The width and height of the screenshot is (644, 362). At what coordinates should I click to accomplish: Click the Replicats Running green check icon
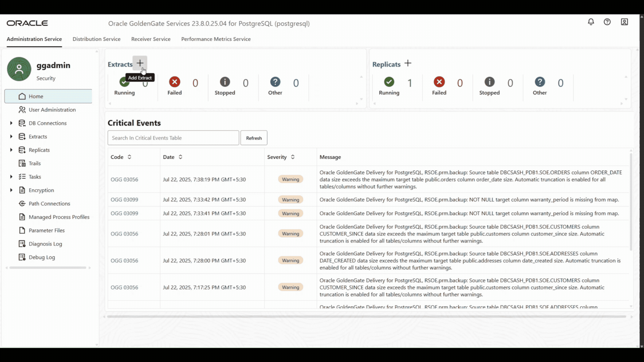[389, 82]
